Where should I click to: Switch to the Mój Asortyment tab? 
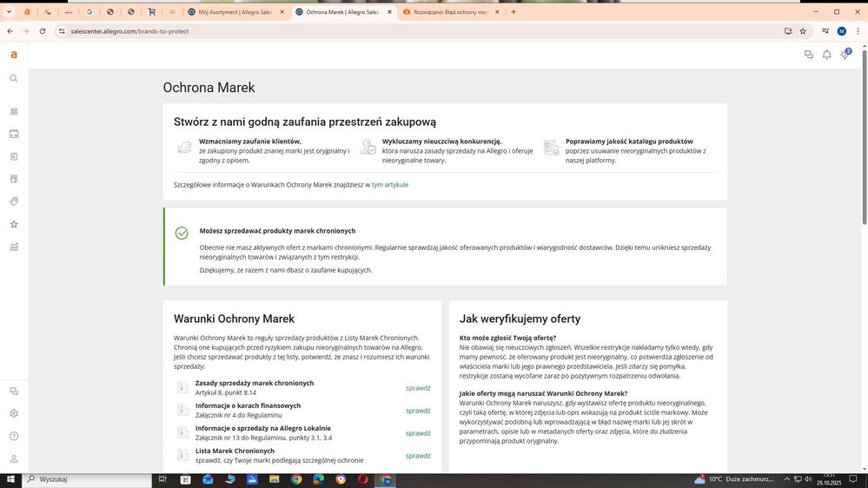coord(233,12)
